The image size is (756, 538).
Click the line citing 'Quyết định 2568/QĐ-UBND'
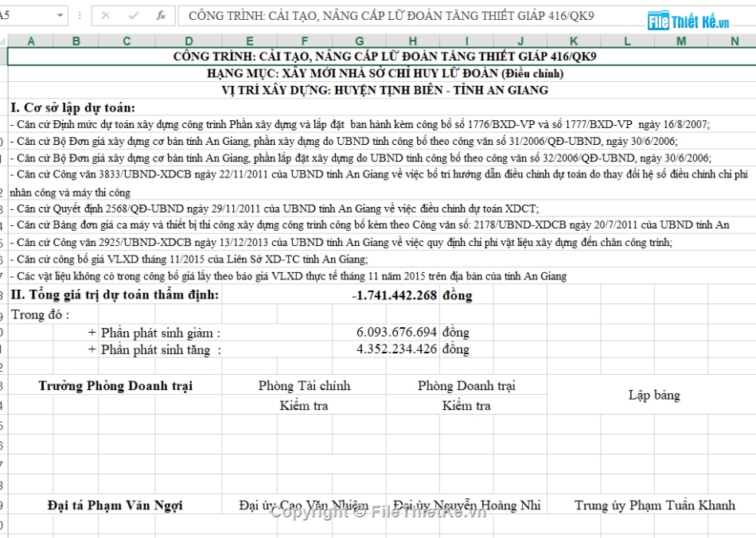(x=275, y=209)
